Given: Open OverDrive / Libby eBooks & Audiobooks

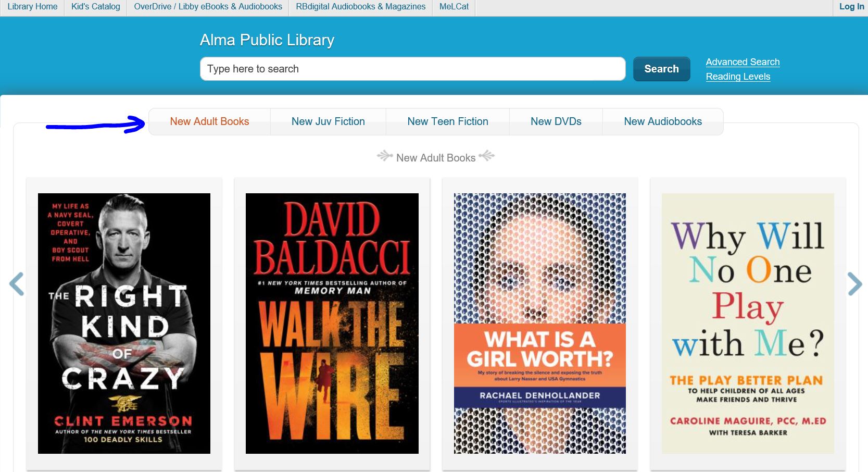Looking at the screenshot, I should pyautogui.click(x=208, y=7).
